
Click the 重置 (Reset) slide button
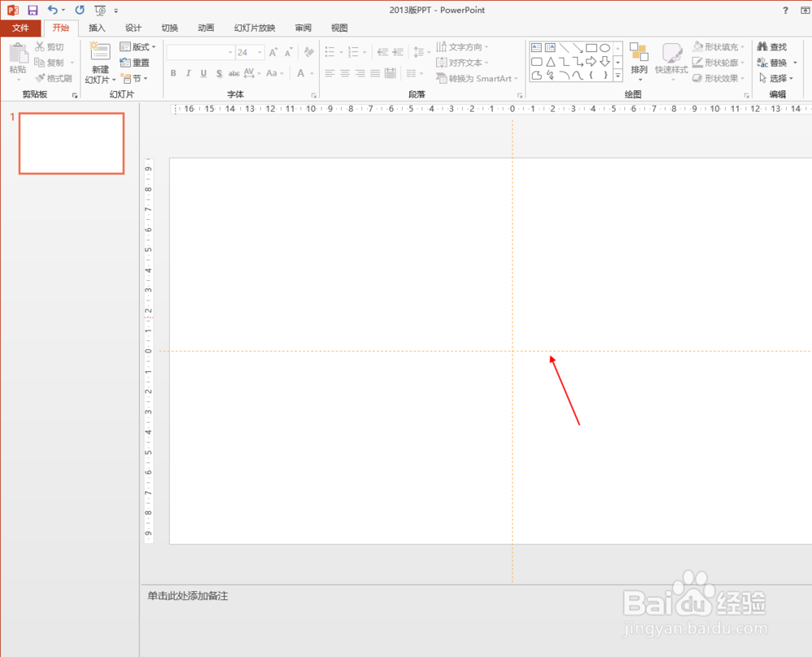click(x=135, y=63)
